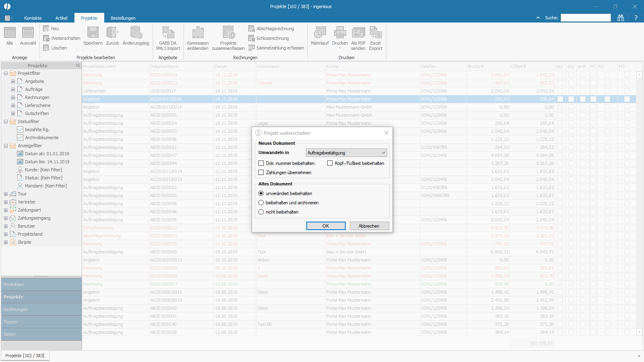
Task: Open the application menu icon at top left
Action: (8, 18)
